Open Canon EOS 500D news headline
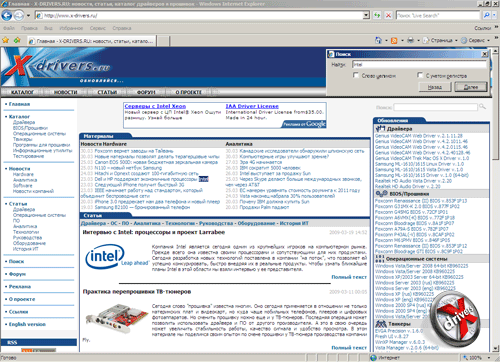The height and width of the screenshot is (362, 500). [156, 162]
